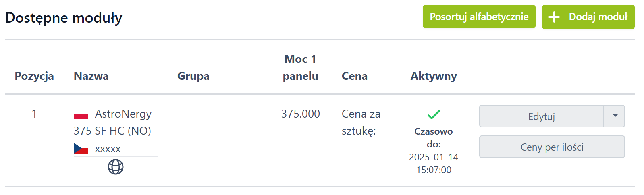Click the Aktywny column header
Screen dimensions: 644x195
pos(434,76)
